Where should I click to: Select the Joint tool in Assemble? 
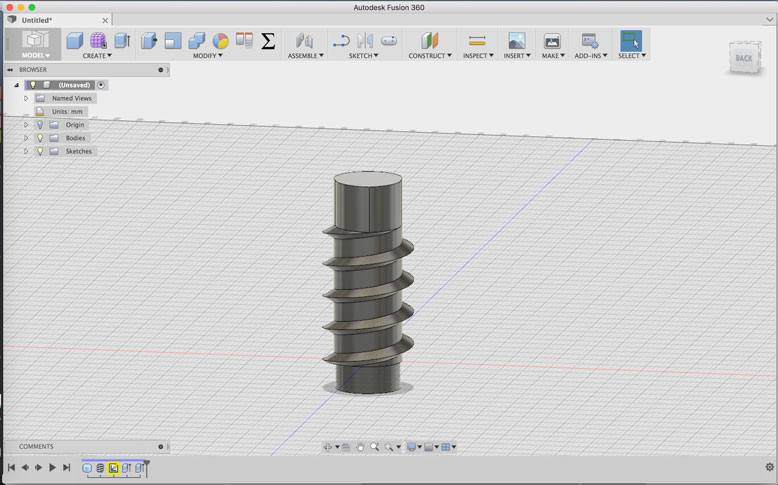coord(304,41)
